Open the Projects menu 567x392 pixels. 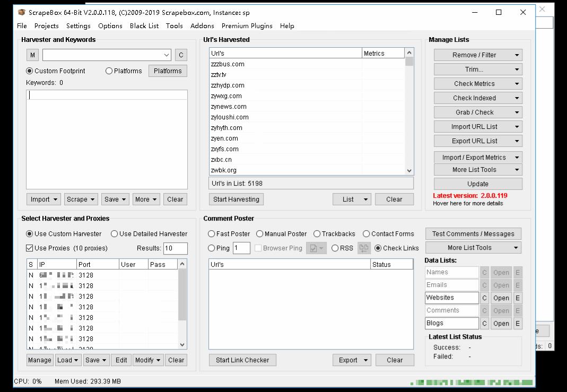(46, 25)
